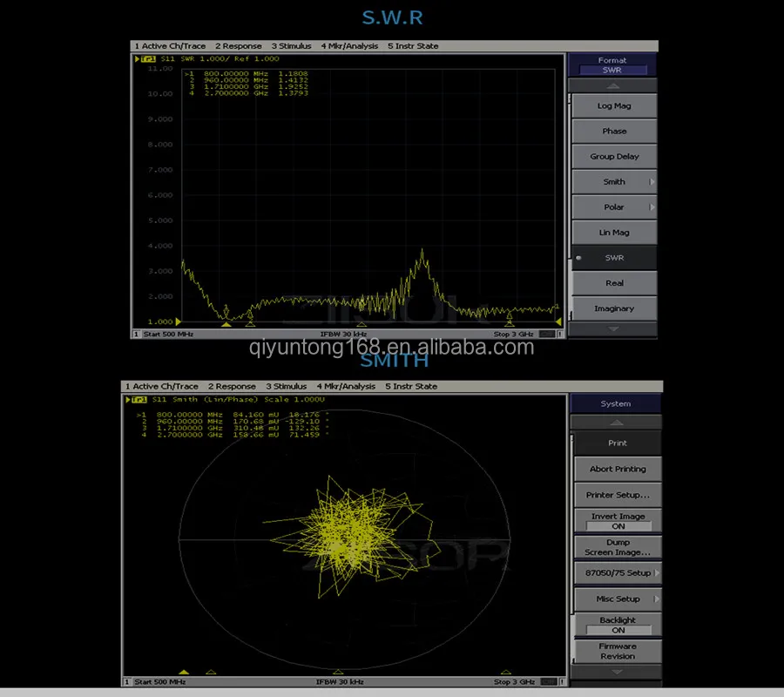784x697 pixels.
Task: Click the Format SWR softkey header
Action: pos(612,65)
